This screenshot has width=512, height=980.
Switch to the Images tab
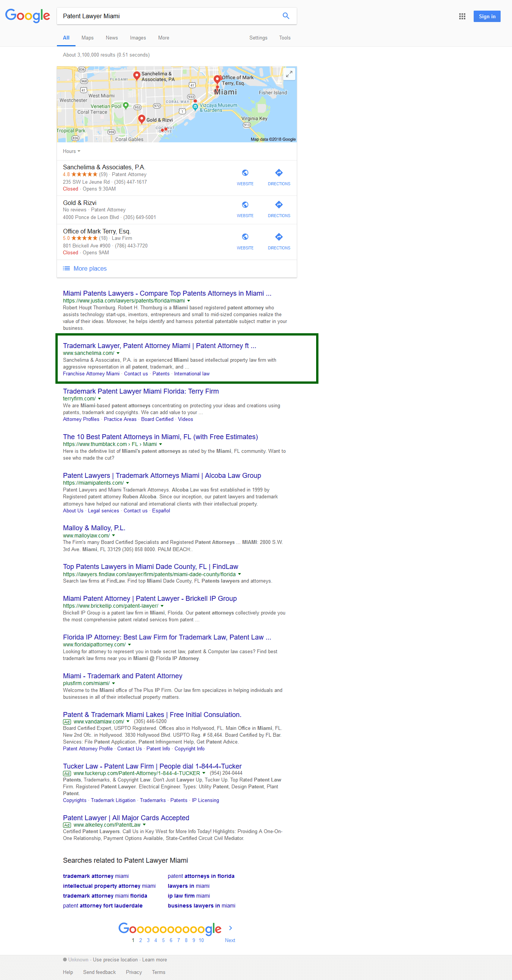(x=138, y=38)
